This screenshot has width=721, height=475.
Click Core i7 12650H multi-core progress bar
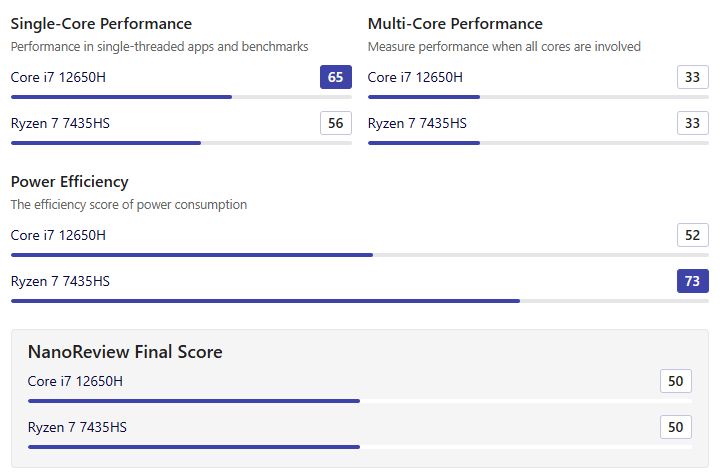[x=538, y=97]
